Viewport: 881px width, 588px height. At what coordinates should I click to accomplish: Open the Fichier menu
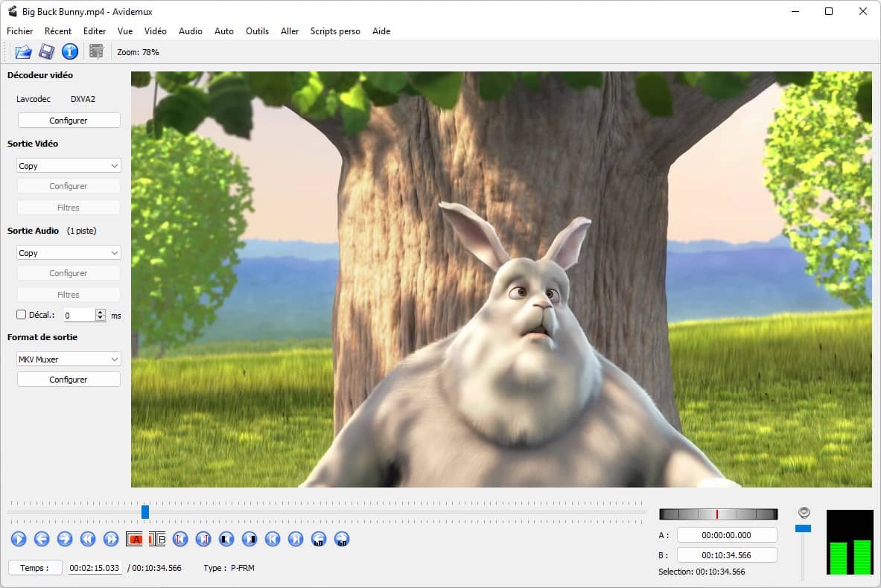(x=19, y=31)
